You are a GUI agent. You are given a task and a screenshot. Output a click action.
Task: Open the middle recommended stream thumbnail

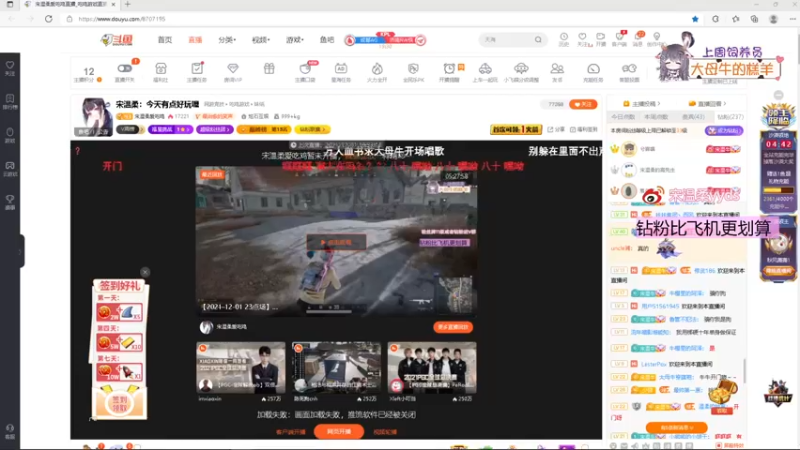point(336,367)
